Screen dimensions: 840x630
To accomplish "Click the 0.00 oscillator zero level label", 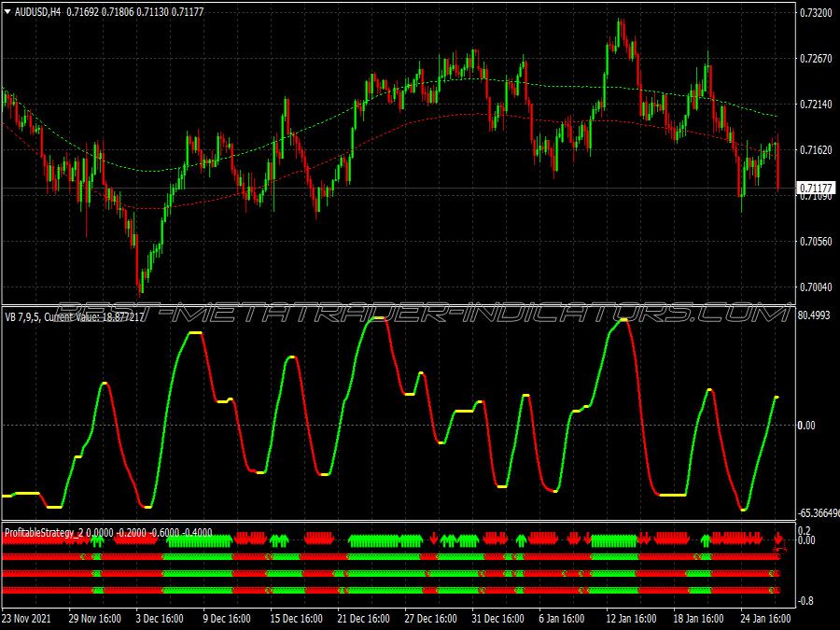I will 806,426.
